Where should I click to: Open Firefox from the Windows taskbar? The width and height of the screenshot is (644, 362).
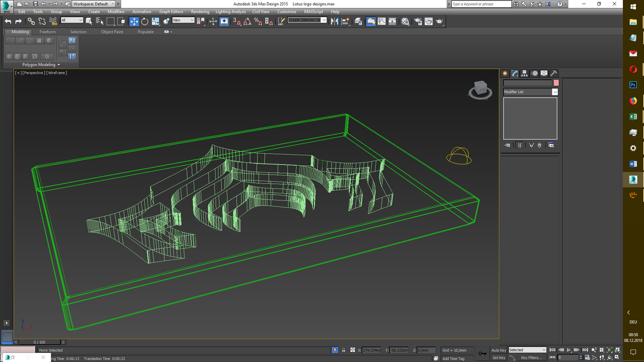point(633,101)
